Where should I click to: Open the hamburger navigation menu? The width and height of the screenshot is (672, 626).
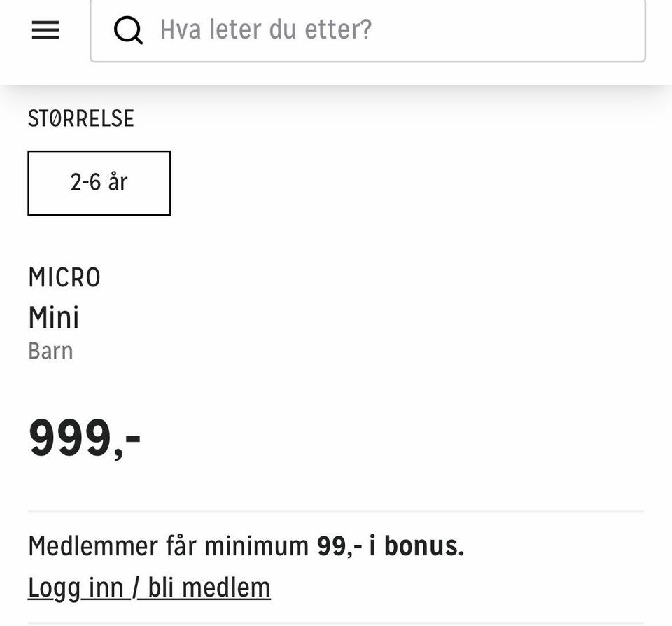click(x=45, y=30)
